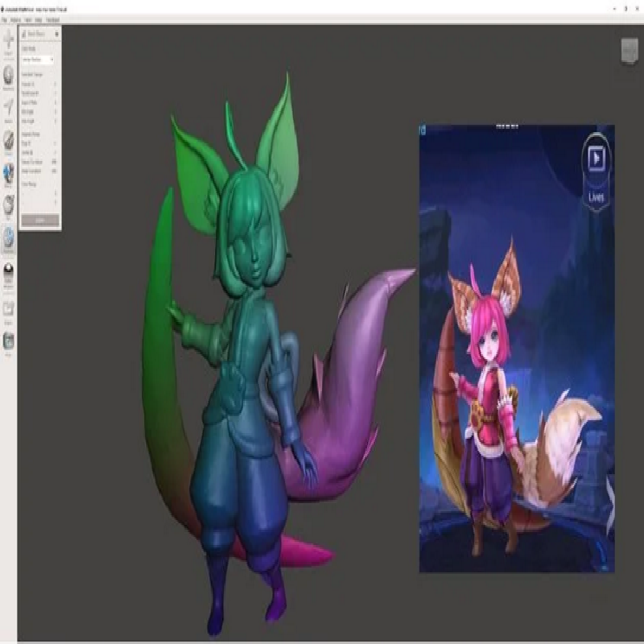Open the Edit tools menu
The height and width of the screenshot is (644, 644).
tap(9, 207)
